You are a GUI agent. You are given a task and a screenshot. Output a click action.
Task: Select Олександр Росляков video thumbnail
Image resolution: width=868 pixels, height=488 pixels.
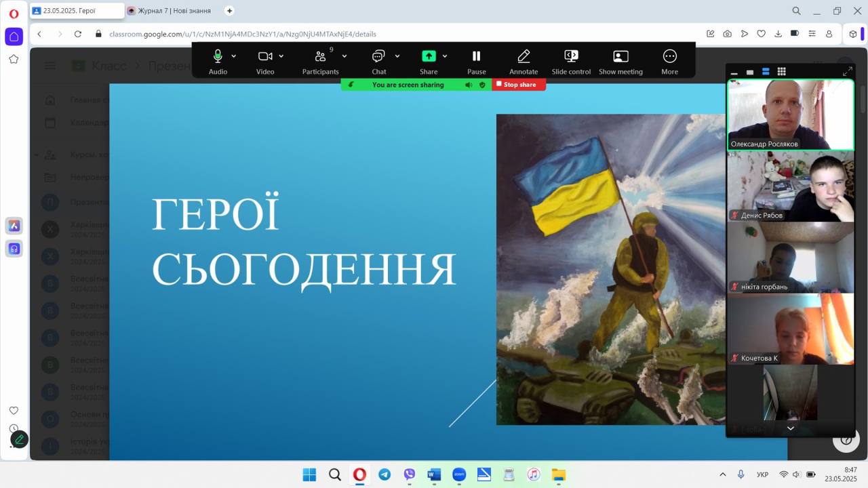click(791, 115)
